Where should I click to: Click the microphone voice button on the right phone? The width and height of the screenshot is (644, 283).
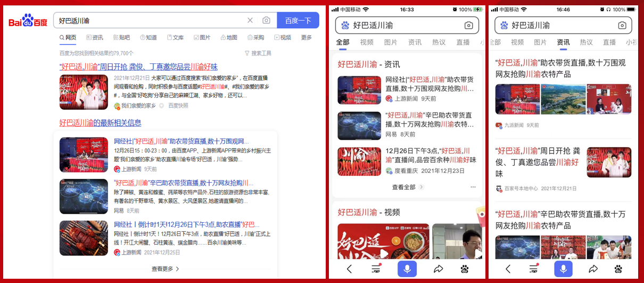[563, 269]
